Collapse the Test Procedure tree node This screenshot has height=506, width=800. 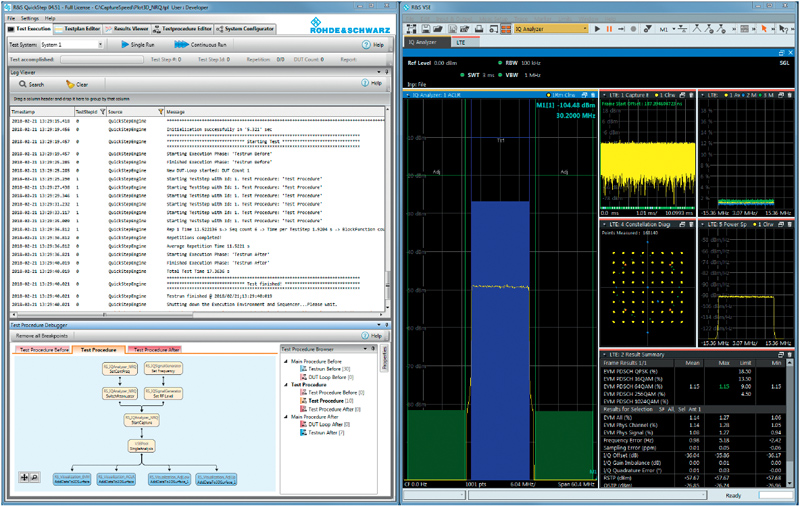pos(286,385)
